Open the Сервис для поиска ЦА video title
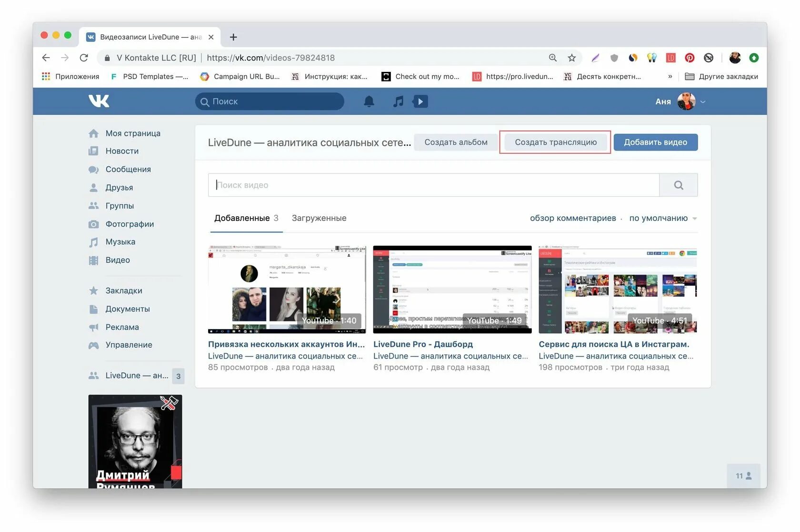This screenshot has height=532, width=800. click(614, 344)
